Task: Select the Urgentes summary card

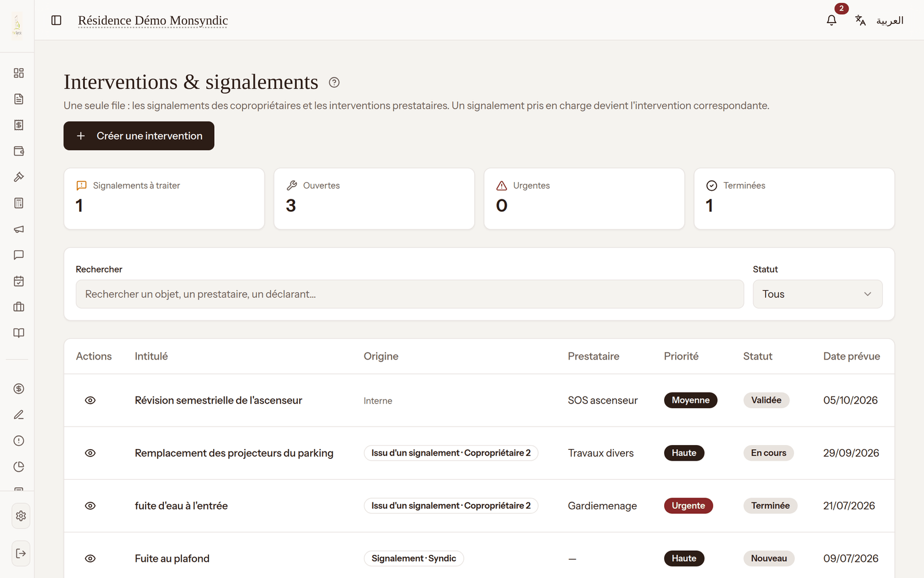Action: click(x=584, y=199)
